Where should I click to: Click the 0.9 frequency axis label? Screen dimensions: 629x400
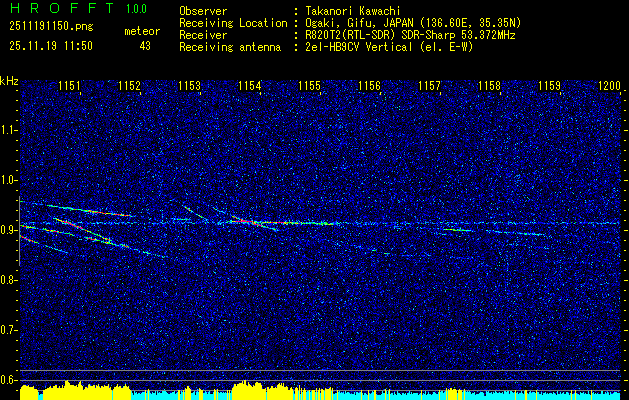(x=8, y=230)
